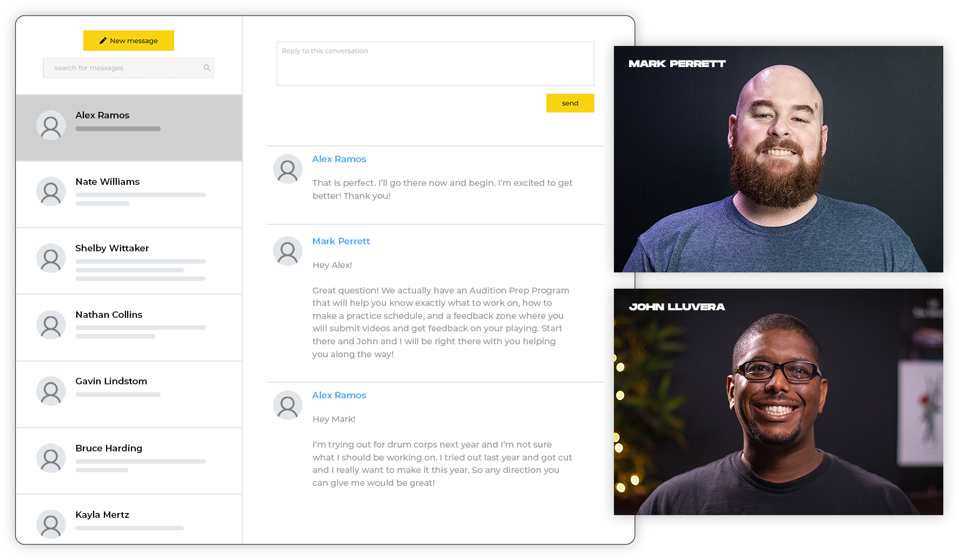Open the Gavin Lindstom conversation
959x560 pixels.
point(129,395)
